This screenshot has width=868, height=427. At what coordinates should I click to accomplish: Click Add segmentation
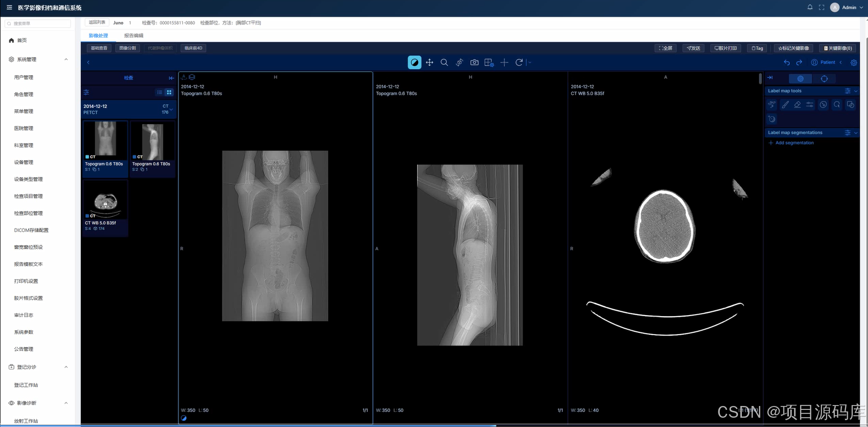tap(791, 143)
